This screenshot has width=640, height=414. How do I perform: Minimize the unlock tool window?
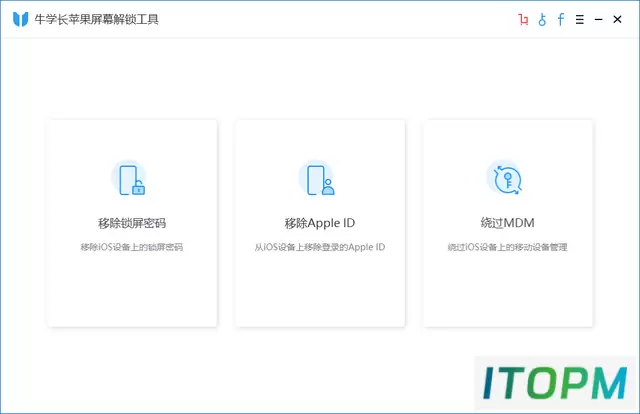click(598, 19)
